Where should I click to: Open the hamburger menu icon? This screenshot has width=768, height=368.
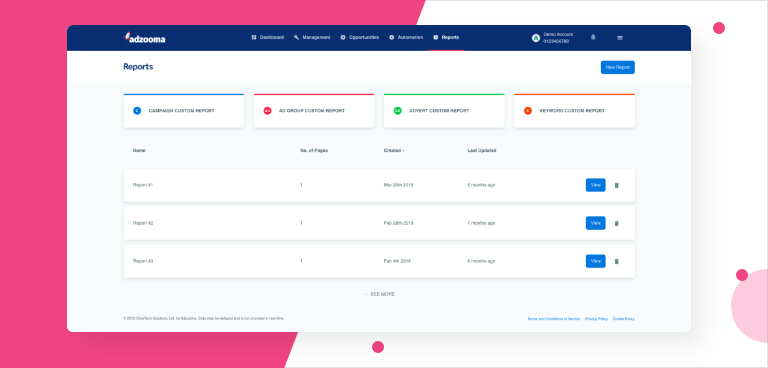[x=620, y=38]
